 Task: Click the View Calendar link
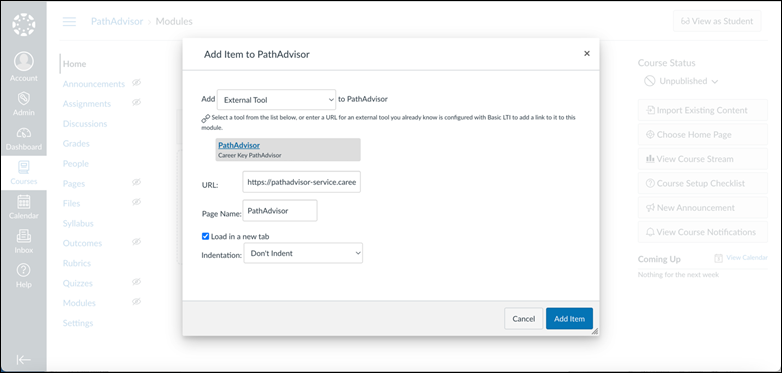click(747, 258)
